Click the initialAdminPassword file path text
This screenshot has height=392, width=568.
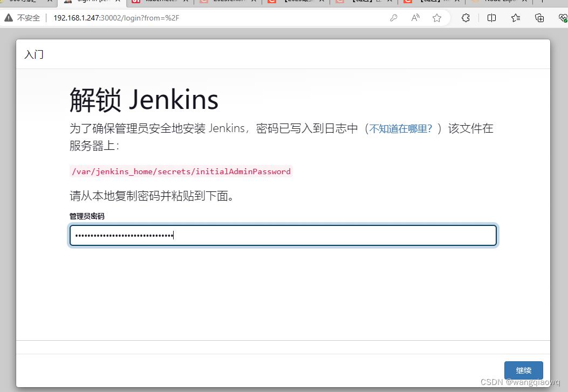(181, 171)
